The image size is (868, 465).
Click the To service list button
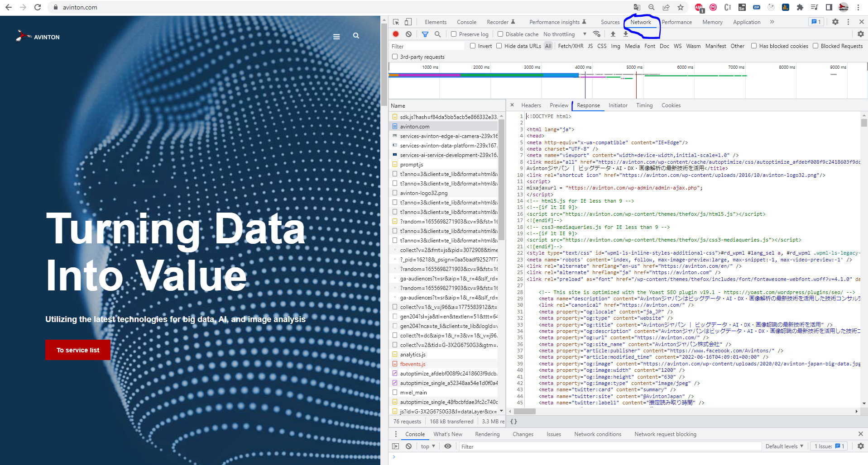pyautogui.click(x=78, y=350)
